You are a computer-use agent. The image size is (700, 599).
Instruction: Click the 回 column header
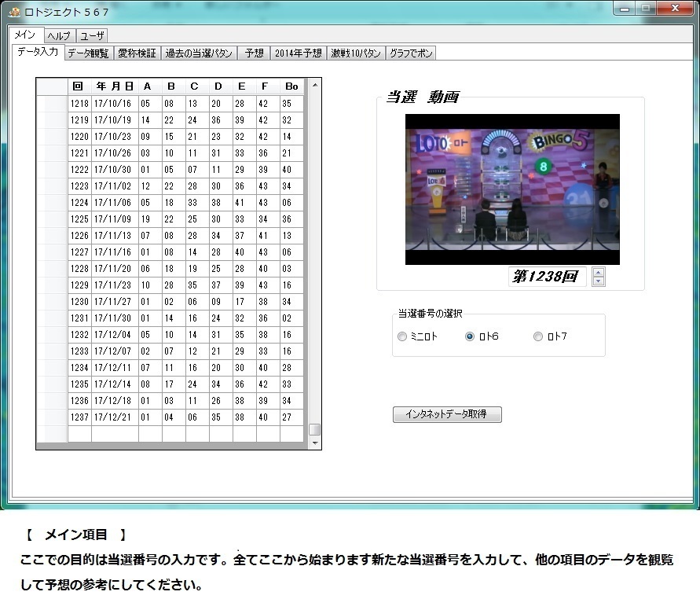coord(79,86)
